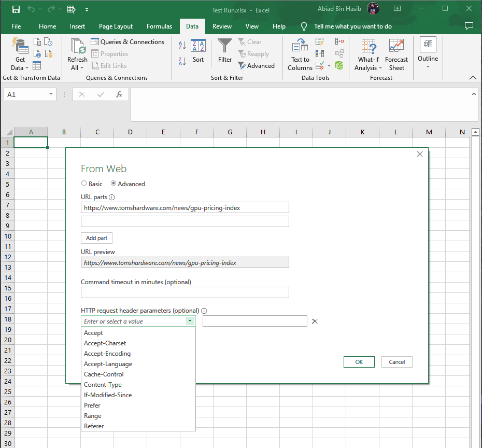
Task: Click the Undo arrow icon
Action: point(31,9)
